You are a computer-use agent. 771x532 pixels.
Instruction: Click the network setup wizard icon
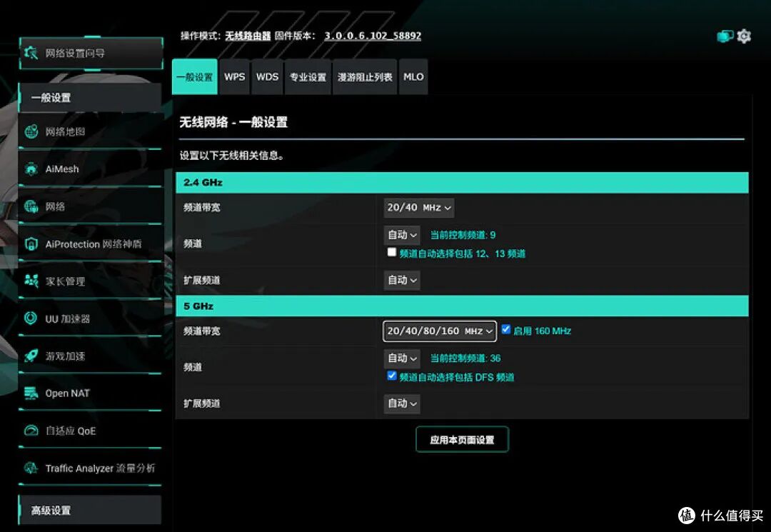click(x=31, y=53)
